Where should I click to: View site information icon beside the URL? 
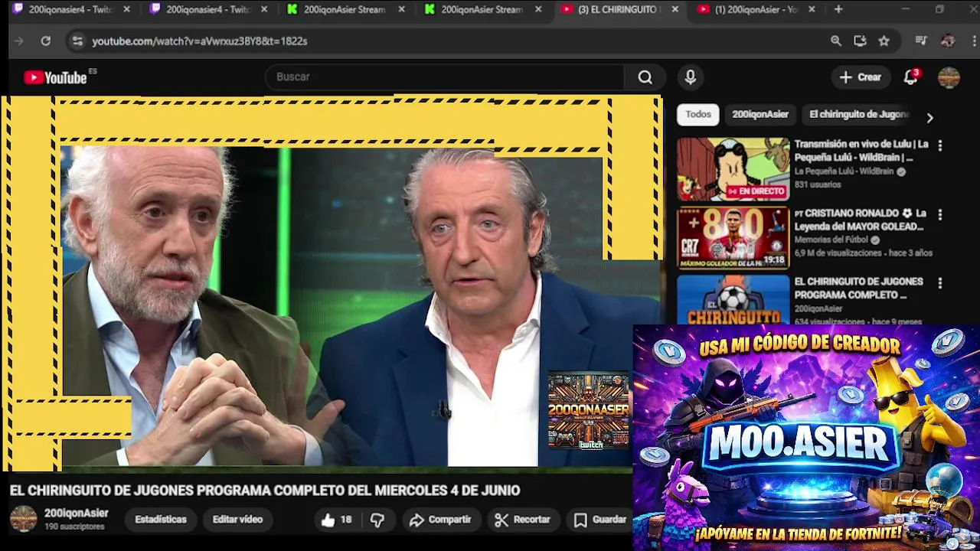[77, 41]
